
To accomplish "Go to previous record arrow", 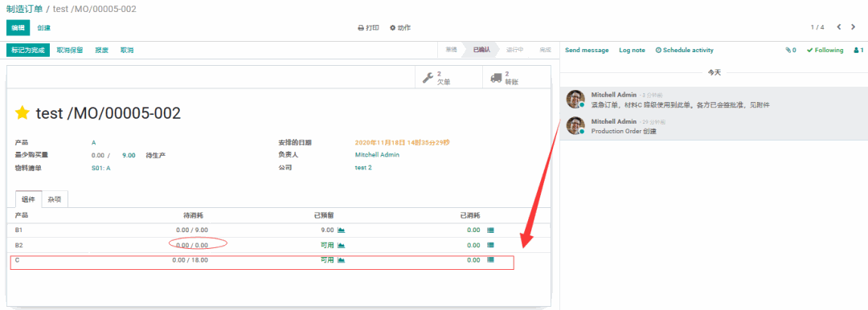I will point(839,27).
